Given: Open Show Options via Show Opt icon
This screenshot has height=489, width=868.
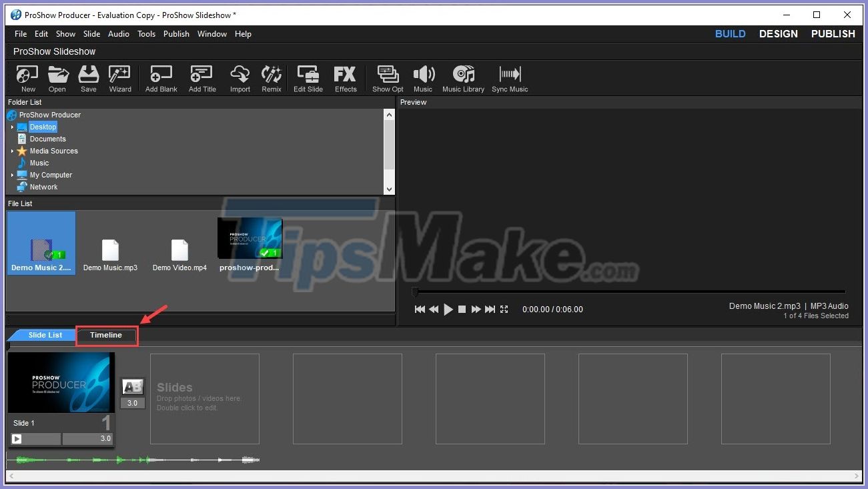Looking at the screenshot, I should [388, 78].
